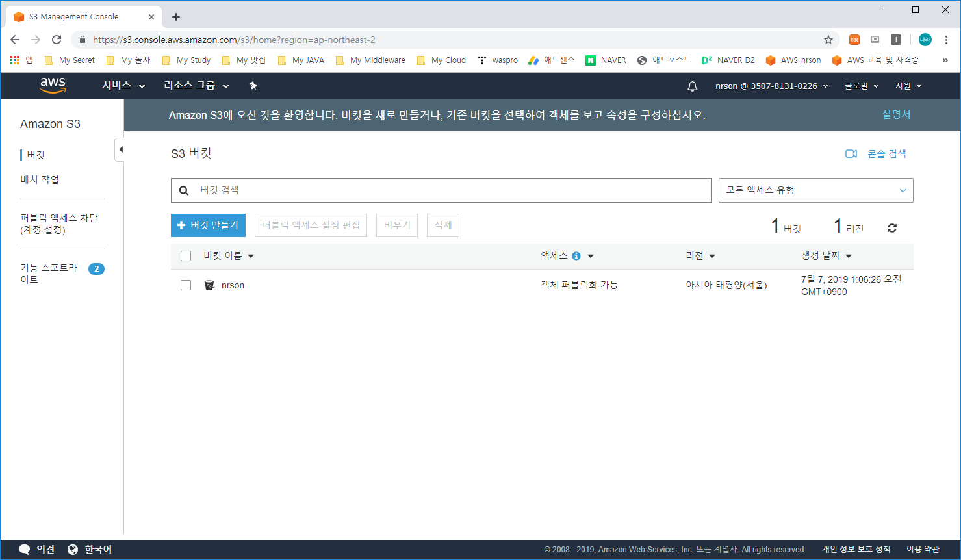Viewport: 961px width, 560px height.
Task: Click the 버킷 검색 search field
Action: [441, 190]
